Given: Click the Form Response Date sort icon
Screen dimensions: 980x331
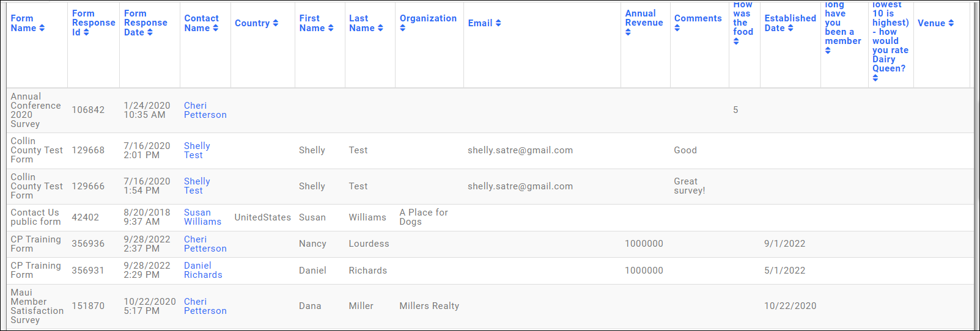Looking at the screenshot, I should pyautogui.click(x=150, y=32).
